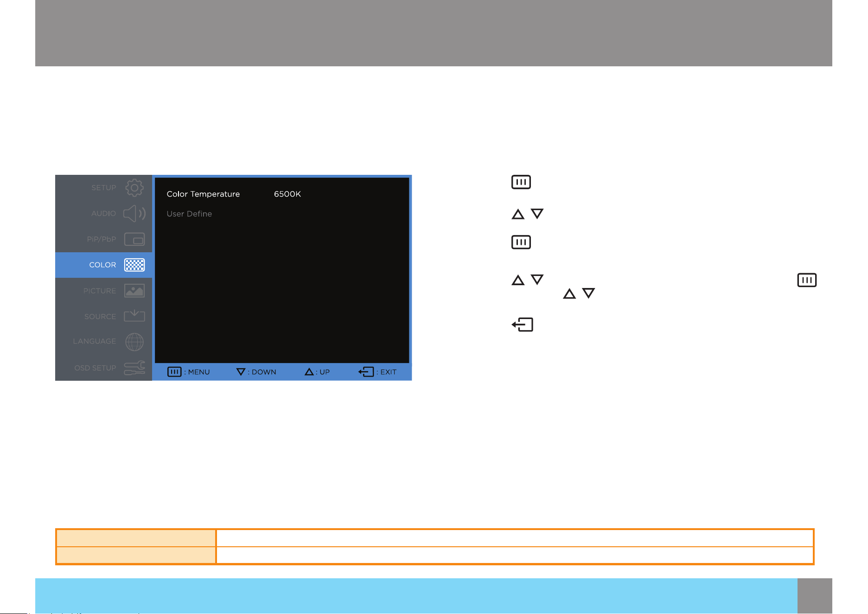The height and width of the screenshot is (614, 868).
Task: Select the PiP/PbP screen icon
Action: pyautogui.click(x=134, y=239)
